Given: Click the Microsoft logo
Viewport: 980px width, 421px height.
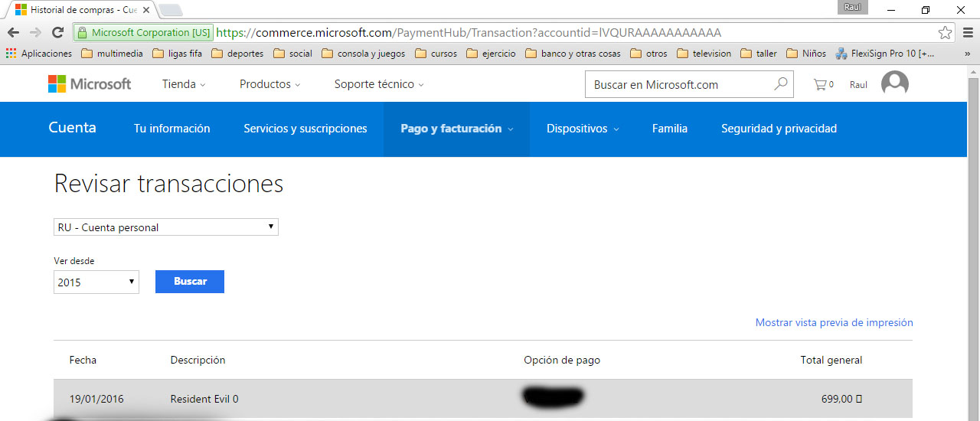Looking at the screenshot, I should pos(90,84).
